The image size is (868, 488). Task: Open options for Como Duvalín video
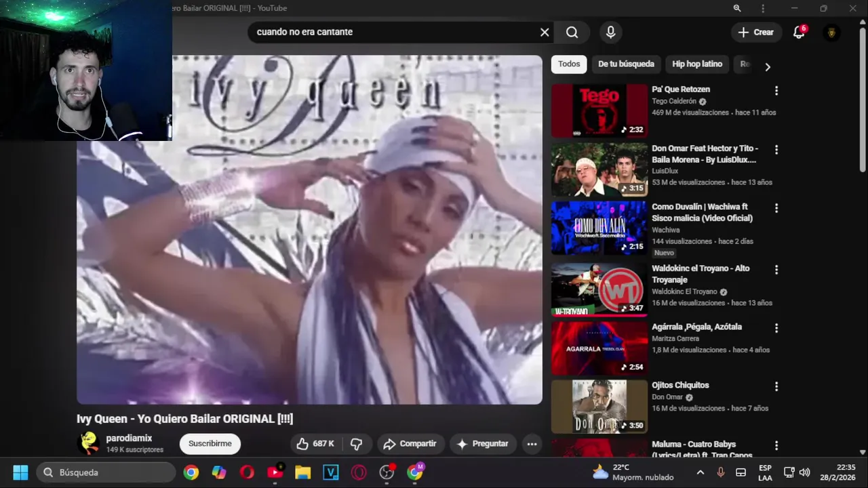coord(776,208)
